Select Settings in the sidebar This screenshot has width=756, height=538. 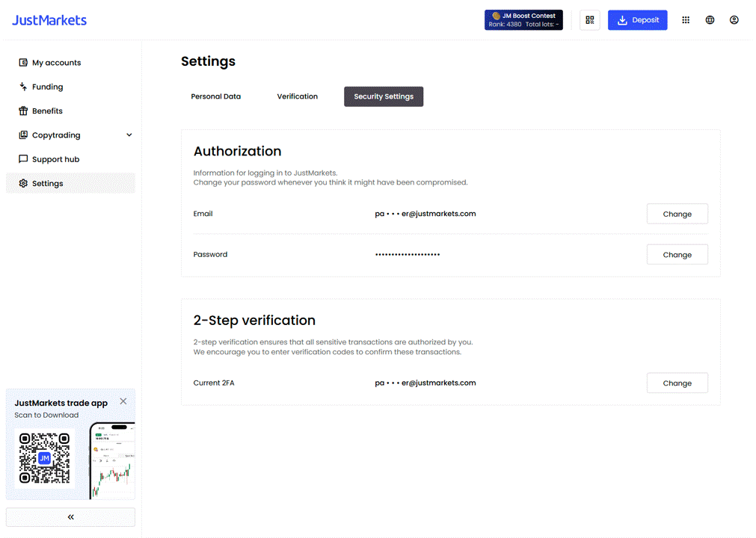tap(70, 183)
